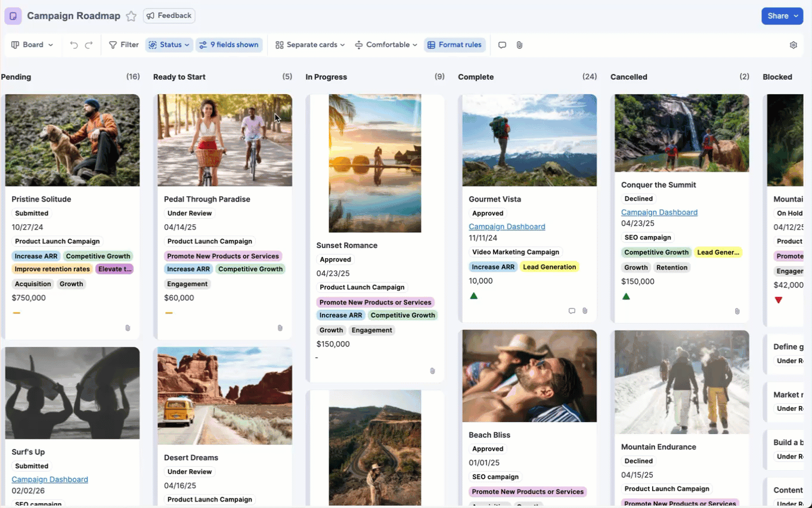The image size is (812, 508).
Task: Click the attachment icon on Sunset Romance card
Action: [x=433, y=371]
